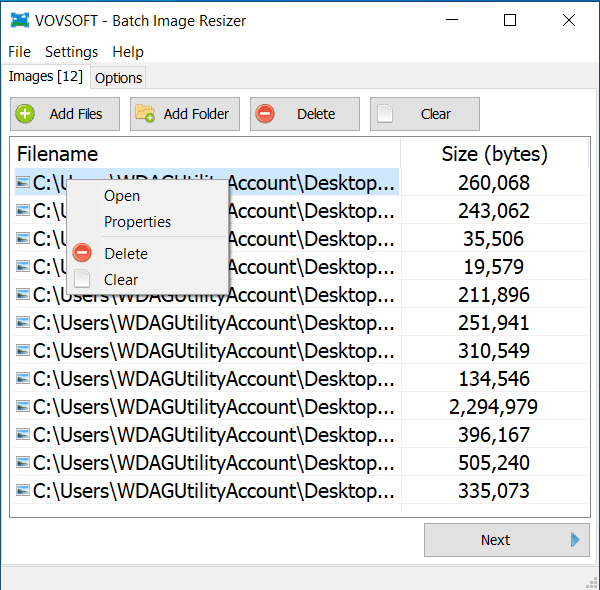The image size is (600, 590).
Task: Sort by the Size (bytes) column header
Action: (494, 154)
